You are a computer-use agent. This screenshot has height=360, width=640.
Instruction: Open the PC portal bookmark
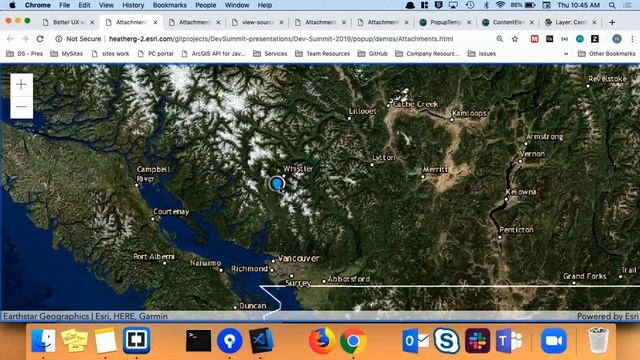pos(155,53)
